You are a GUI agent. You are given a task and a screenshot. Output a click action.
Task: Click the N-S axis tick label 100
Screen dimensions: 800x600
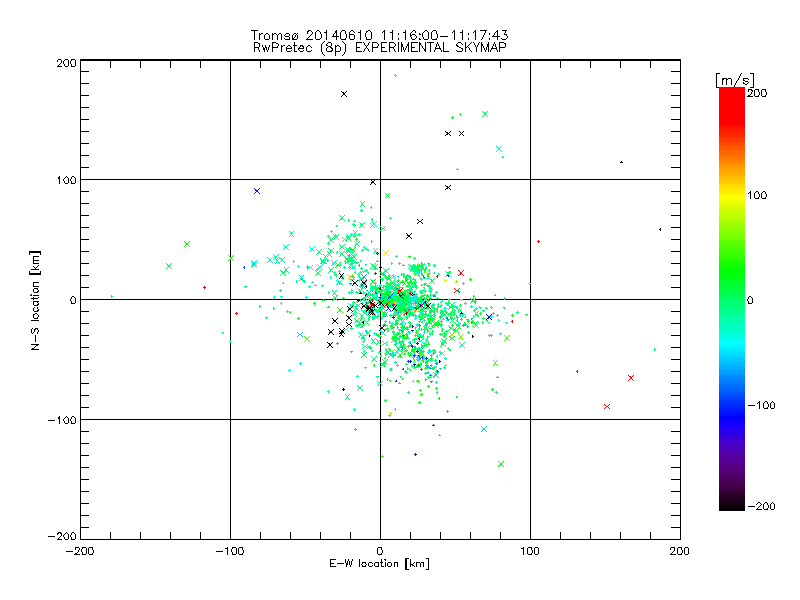click(x=66, y=180)
